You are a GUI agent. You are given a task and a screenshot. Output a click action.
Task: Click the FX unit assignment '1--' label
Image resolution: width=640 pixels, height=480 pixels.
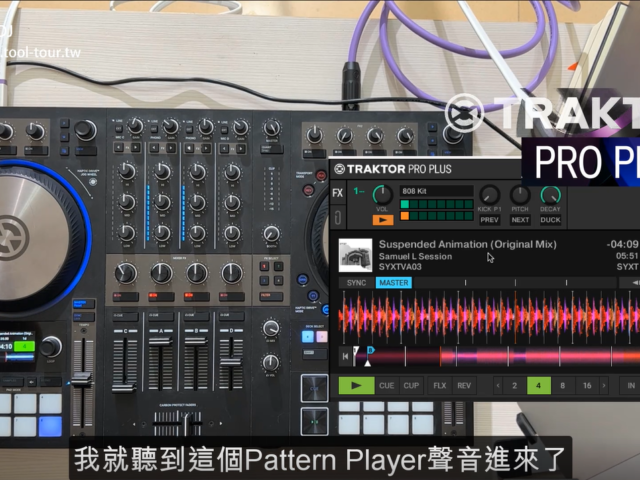click(x=359, y=191)
